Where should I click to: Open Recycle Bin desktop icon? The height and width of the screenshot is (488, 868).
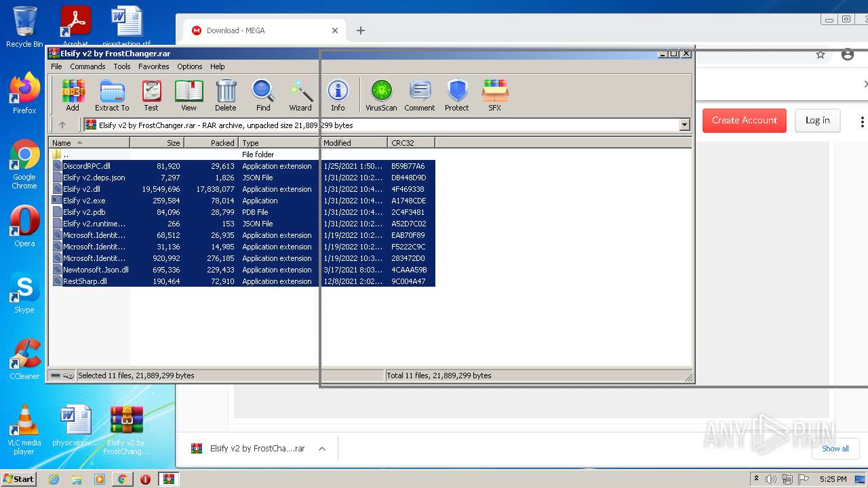coord(24,27)
